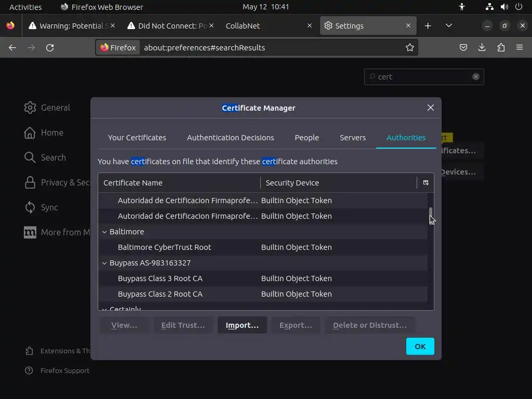Close the Settings tab

point(408,26)
